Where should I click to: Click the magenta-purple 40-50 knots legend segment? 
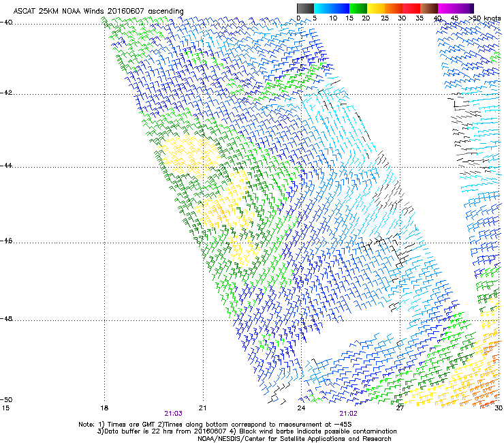click(x=456, y=8)
